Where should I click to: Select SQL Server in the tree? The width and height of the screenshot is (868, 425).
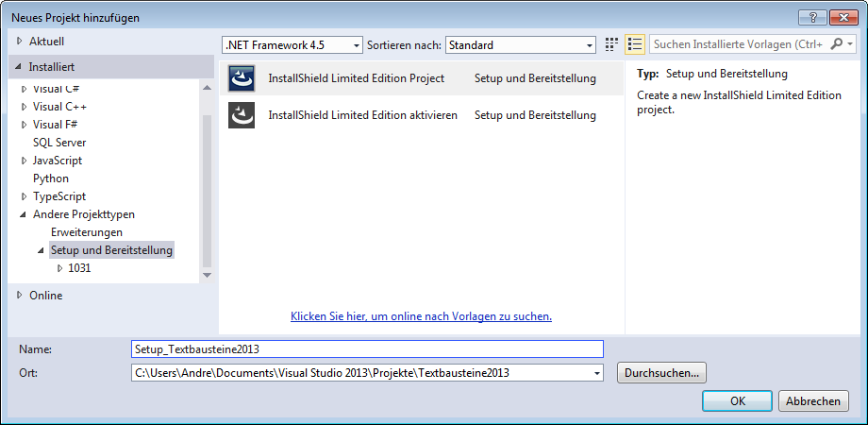click(x=59, y=143)
